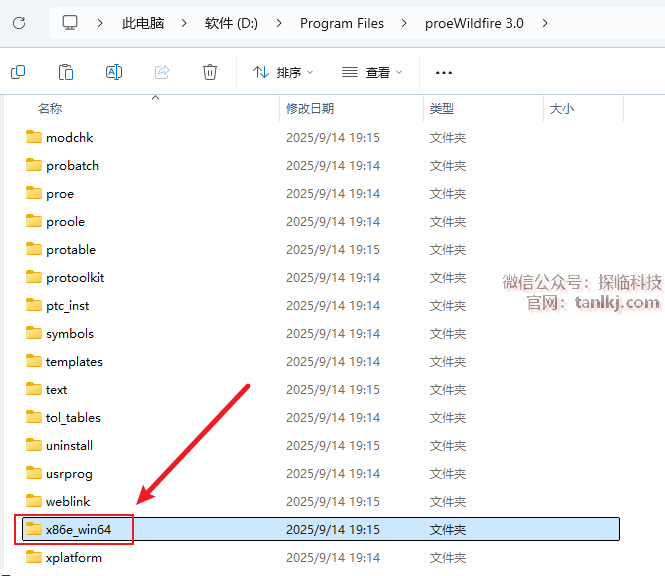
Task: Select the templates folder name
Action: coord(74,362)
